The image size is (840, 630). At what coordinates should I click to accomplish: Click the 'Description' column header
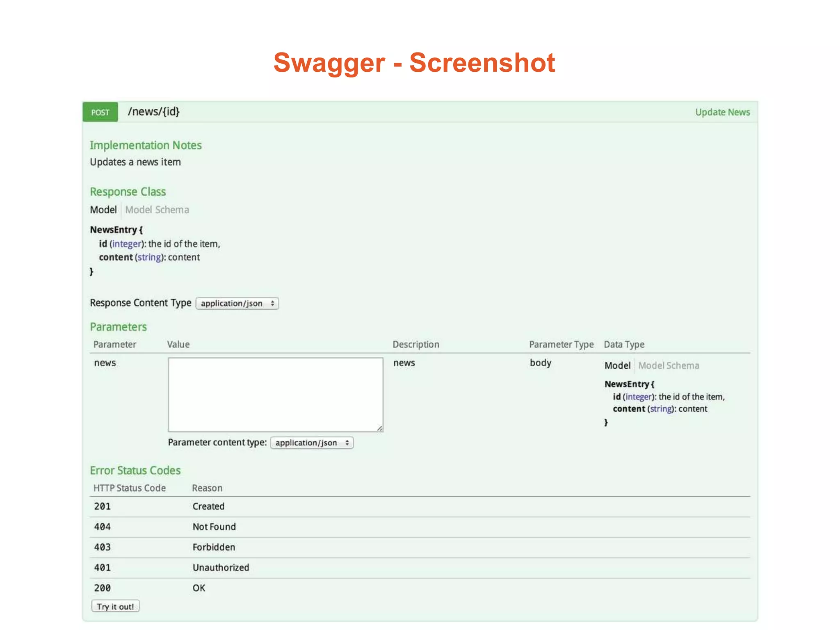point(416,345)
